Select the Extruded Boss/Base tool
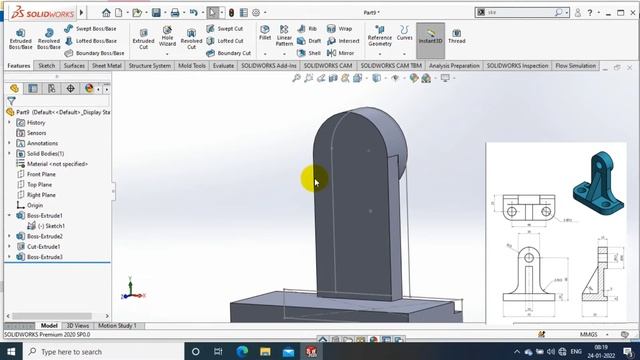This screenshot has width=640, height=360. point(20,38)
